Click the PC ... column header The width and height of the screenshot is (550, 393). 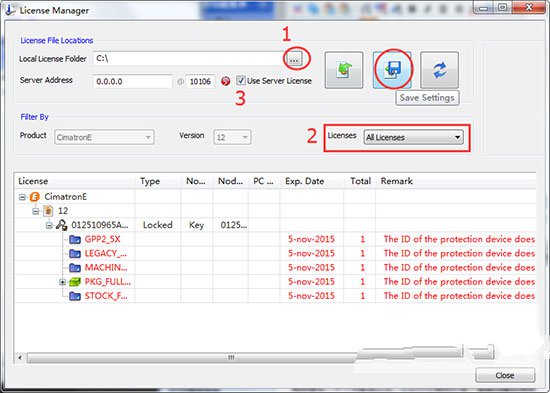click(264, 181)
